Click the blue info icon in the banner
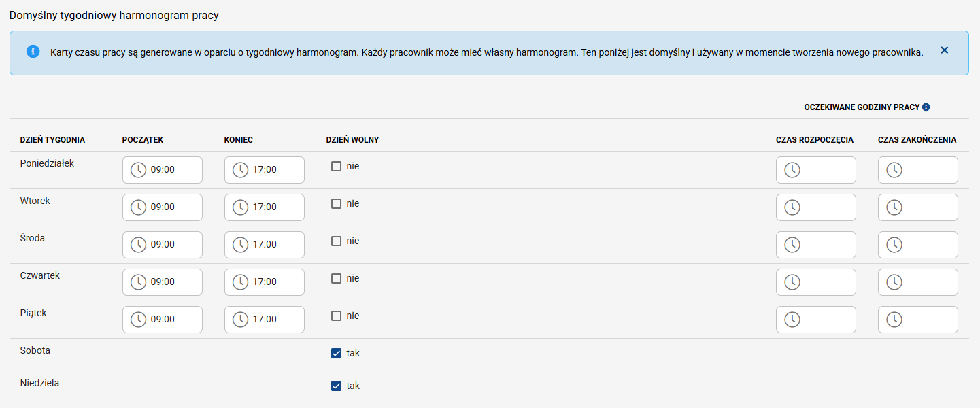 click(x=33, y=52)
